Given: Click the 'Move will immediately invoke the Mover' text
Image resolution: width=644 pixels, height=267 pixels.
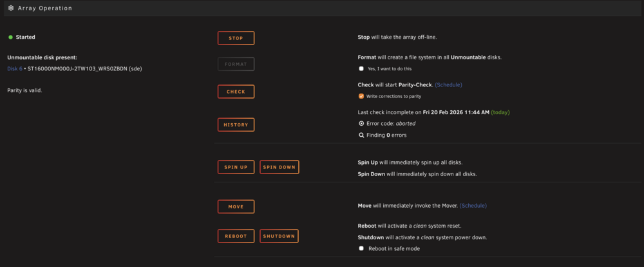Looking at the screenshot, I should pyautogui.click(x=408, y=205).
